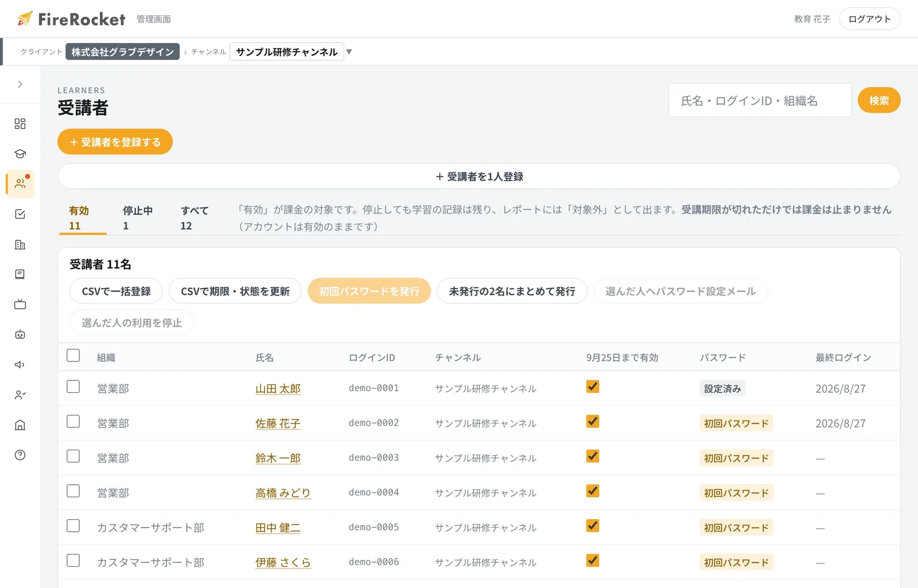
Task: Select the row checkbox for 高橋 みどり
Action: [x=73, y=491]
